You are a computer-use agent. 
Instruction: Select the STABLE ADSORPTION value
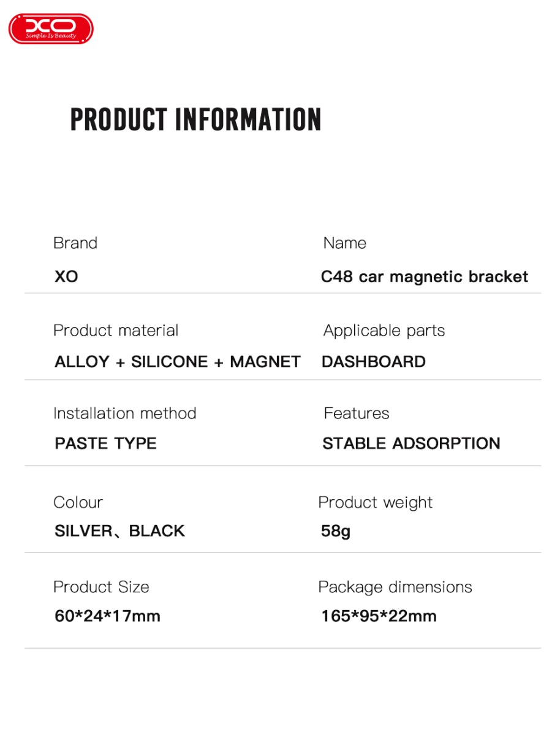tap(411, 443)
